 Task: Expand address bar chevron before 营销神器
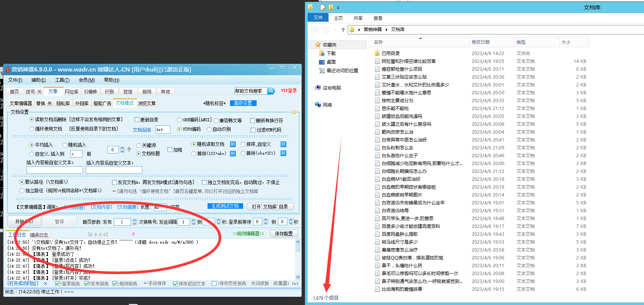click(x=359, y=30)
